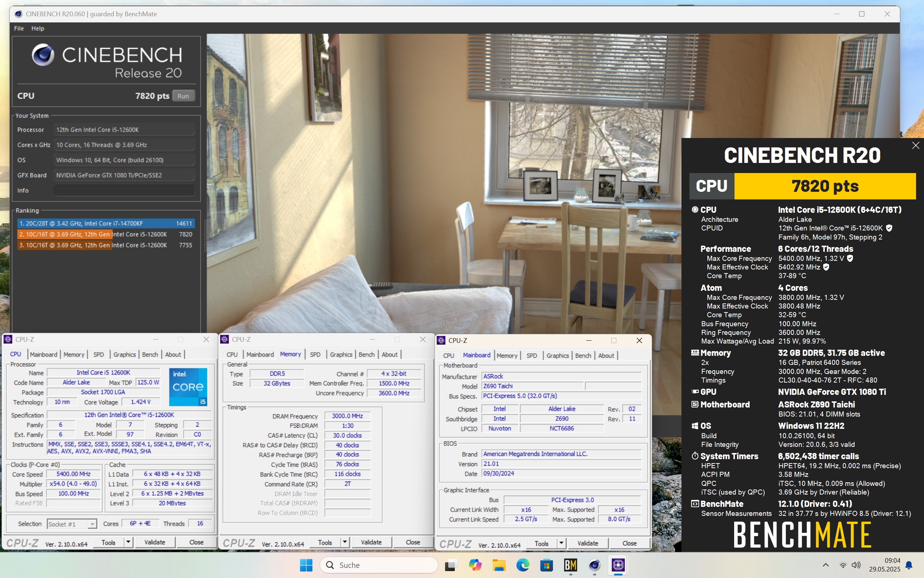Click the Intel Core i5 logo badge
The image size is (924, 578).
tap(188, 387)
